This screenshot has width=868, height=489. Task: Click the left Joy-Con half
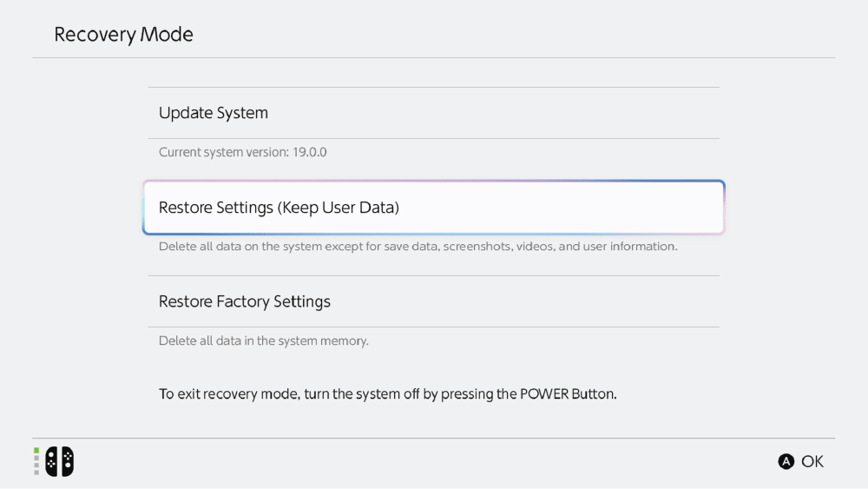(x=52, y=461)
